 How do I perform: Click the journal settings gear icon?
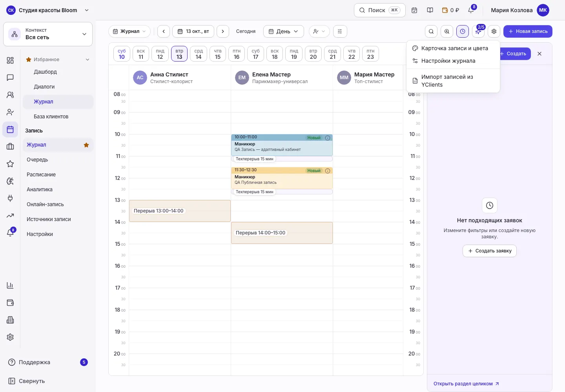494,31
